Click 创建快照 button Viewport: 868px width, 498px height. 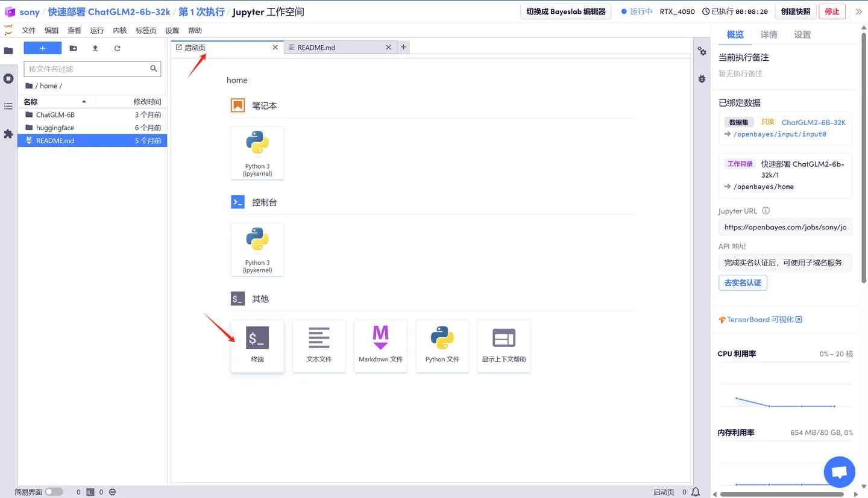pos(796,11)
